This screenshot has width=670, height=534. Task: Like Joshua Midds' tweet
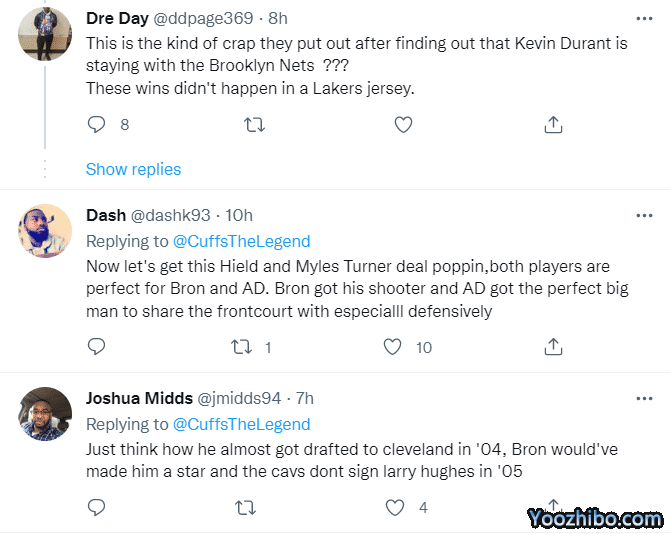pos(394,507)
